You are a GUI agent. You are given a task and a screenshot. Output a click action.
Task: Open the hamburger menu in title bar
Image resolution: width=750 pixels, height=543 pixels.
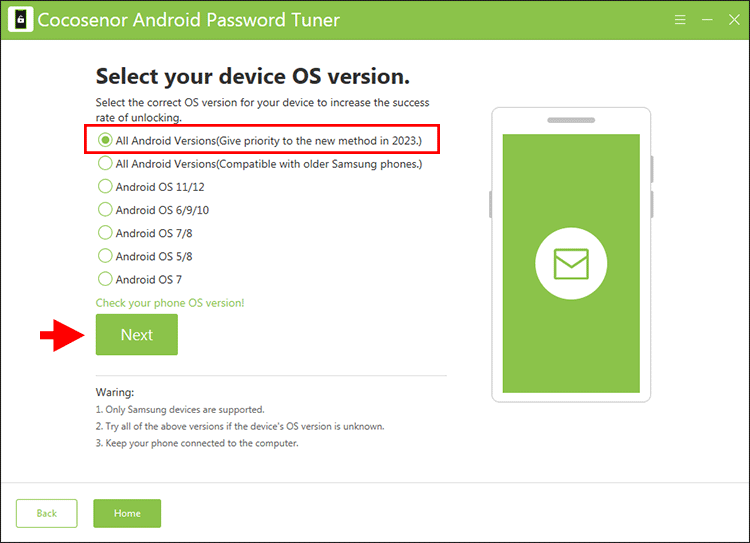tap(680, 20)
